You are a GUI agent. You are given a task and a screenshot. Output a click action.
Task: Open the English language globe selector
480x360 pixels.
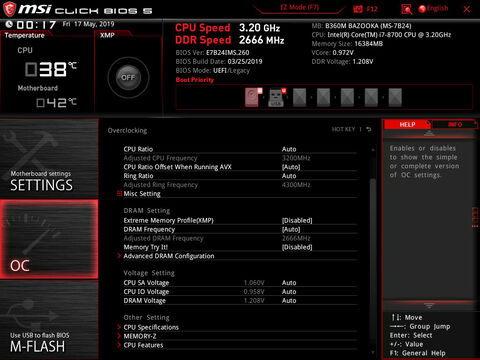tap(433, 9)
